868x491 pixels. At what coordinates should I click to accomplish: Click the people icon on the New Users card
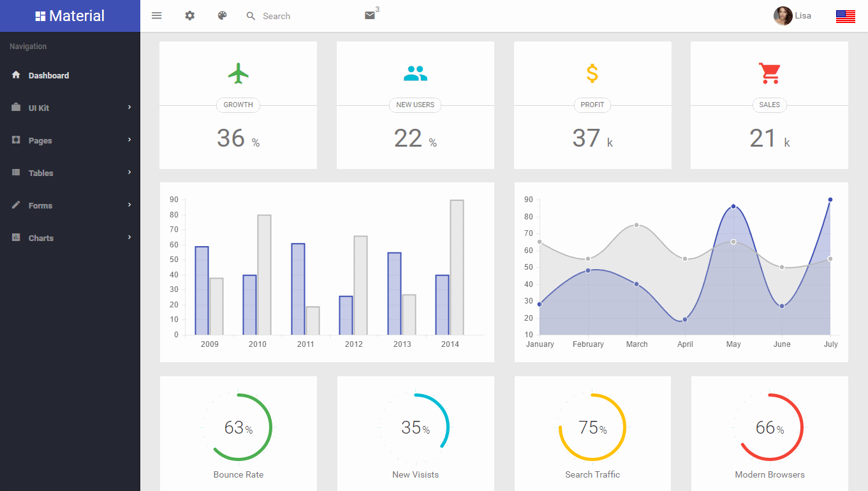415,72
